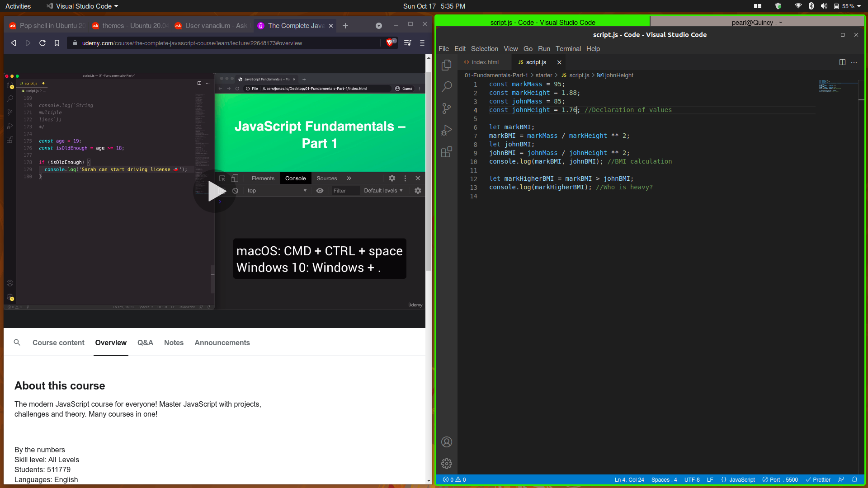Open VS Code notifications bell
868x488 pixels.
tap(854, 480)
